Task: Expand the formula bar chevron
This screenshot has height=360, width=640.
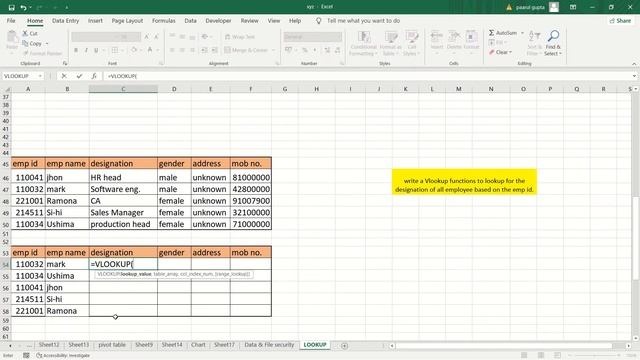Action: 634,76
